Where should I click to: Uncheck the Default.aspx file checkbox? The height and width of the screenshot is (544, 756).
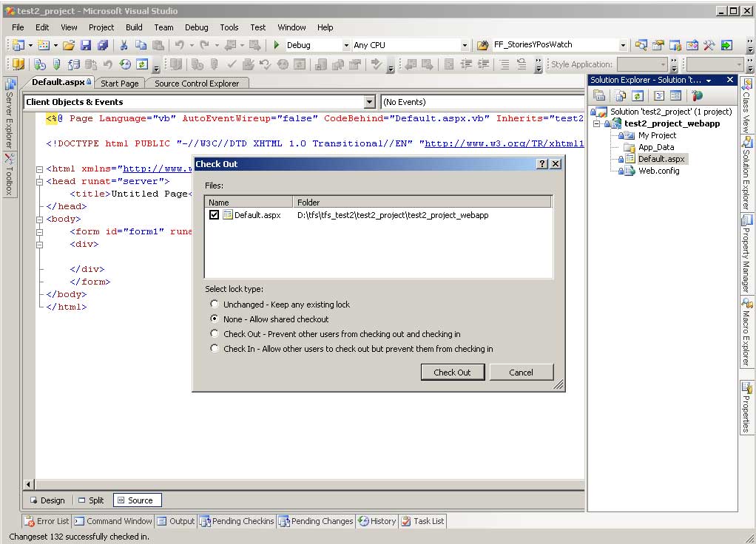(x=214, y=215)
